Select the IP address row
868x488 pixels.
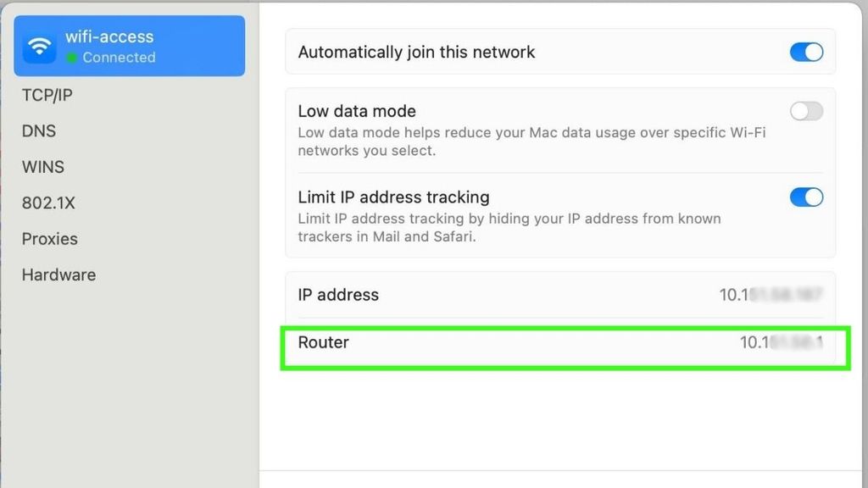(x=559, y=295)
